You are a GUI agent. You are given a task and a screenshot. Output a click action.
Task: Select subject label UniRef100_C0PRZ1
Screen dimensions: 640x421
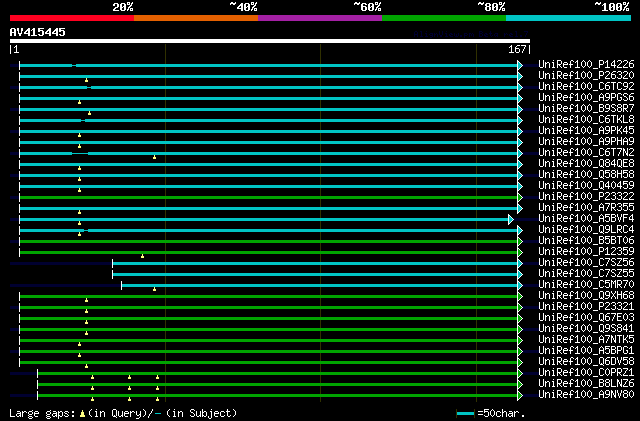point(586,373)
